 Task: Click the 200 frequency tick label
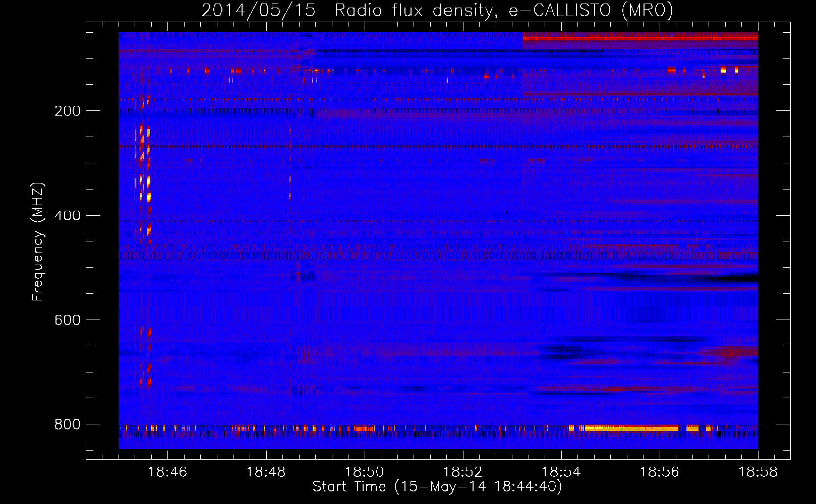pyautogui.click(x=67, y=110)
